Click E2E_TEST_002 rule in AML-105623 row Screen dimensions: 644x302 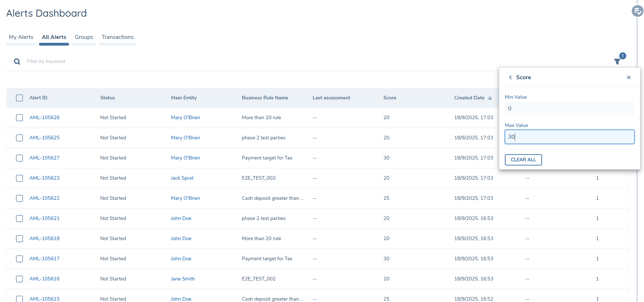coord(259,178)
